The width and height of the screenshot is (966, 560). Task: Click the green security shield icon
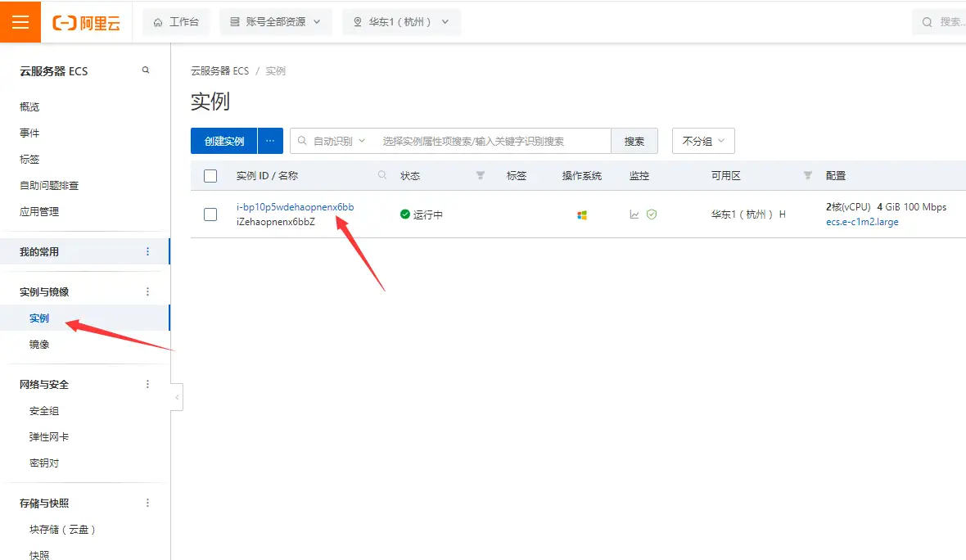651,215
